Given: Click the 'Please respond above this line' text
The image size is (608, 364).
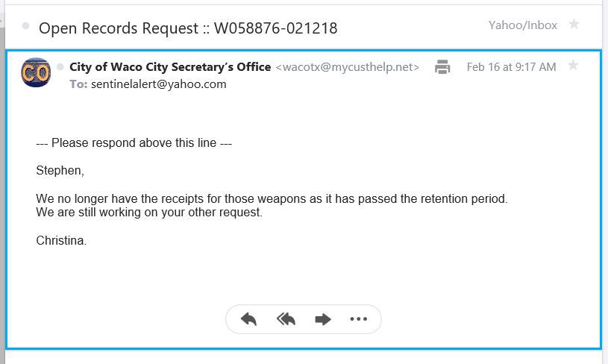Looking at the screenshot, I should point(134,143).
